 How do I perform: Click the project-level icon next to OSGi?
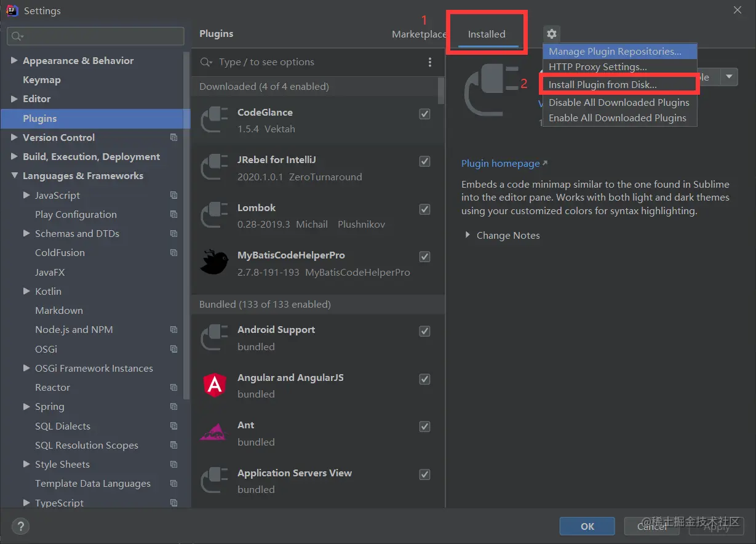173,349
